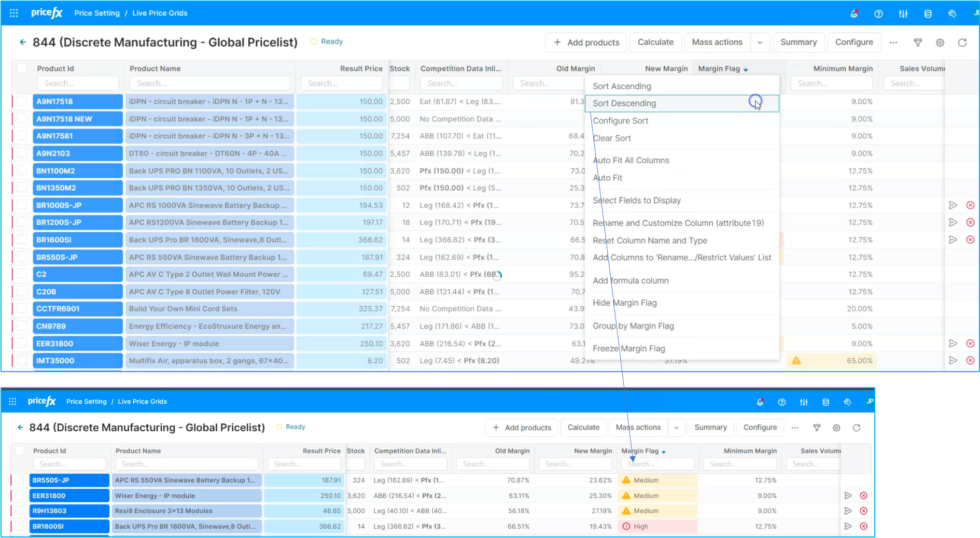
Task: Open the more options ellipsis after Configure
Action: pos(893,43)
